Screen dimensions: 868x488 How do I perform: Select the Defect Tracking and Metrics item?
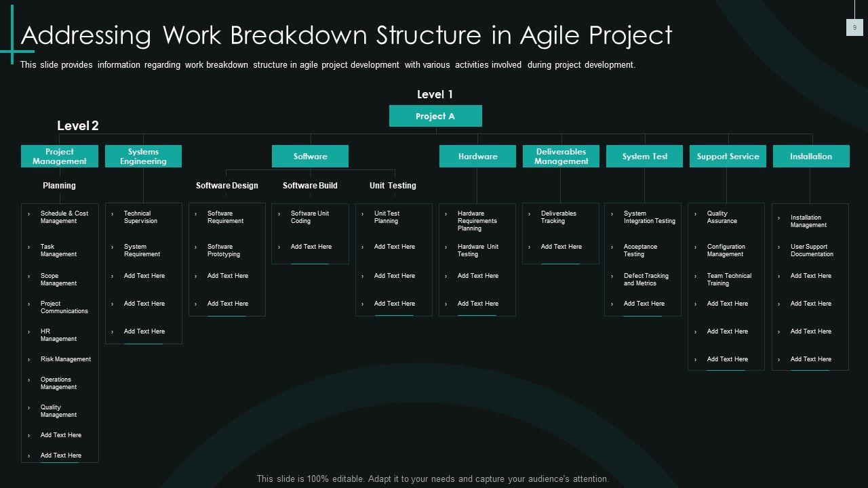tap(646, 280)
